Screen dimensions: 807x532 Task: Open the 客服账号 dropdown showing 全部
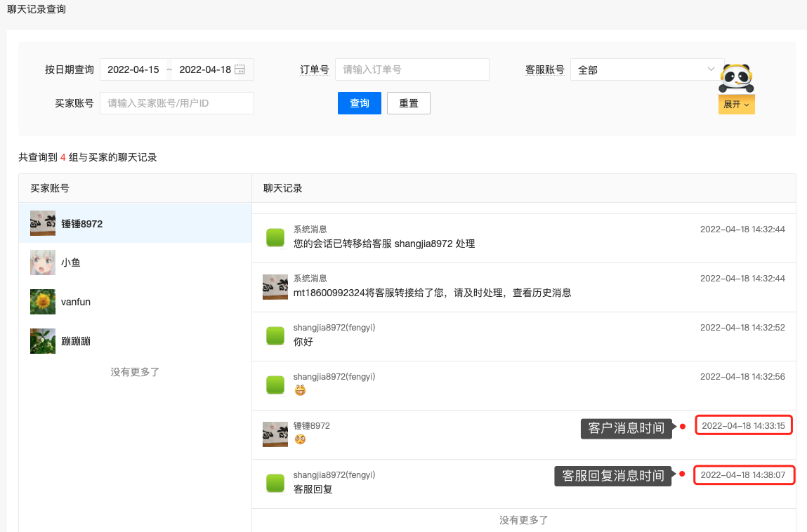(x=646, y=69)
